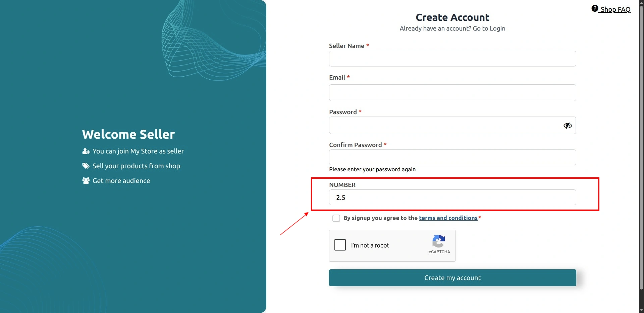Screen dimensions: 644x313
Task: Click the Shop FAQ question mark icon
Action: point(595,8)
